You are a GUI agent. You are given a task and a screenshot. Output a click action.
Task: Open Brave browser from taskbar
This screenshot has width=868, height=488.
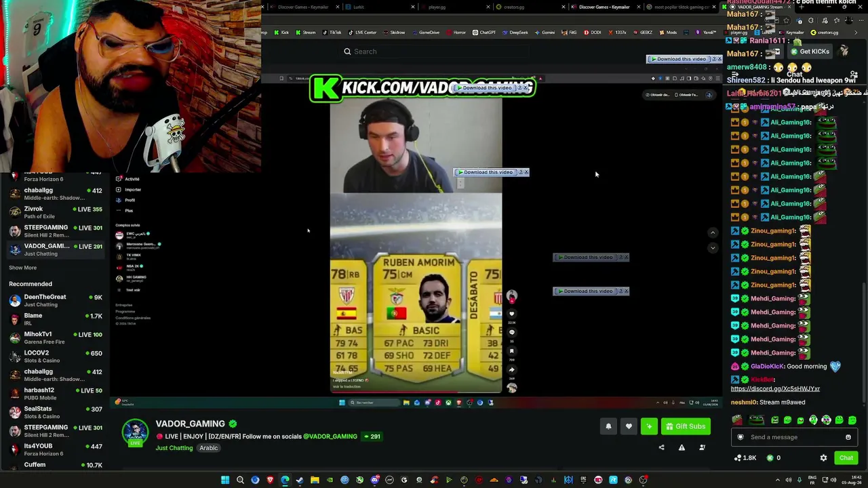pos(270,480)
